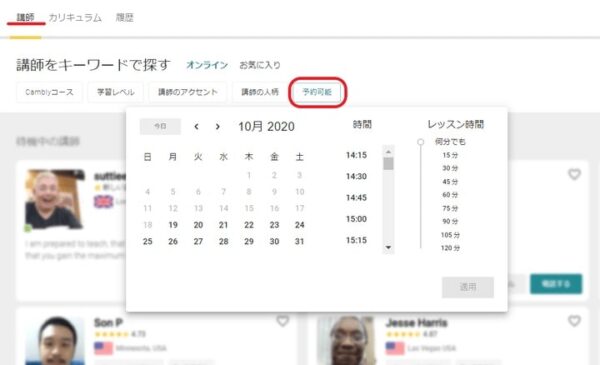Image resolution: width=600 pixels, height=365 pixels.
Task: Toggle the 予約可能 filter button
Action: click(317, 92)
